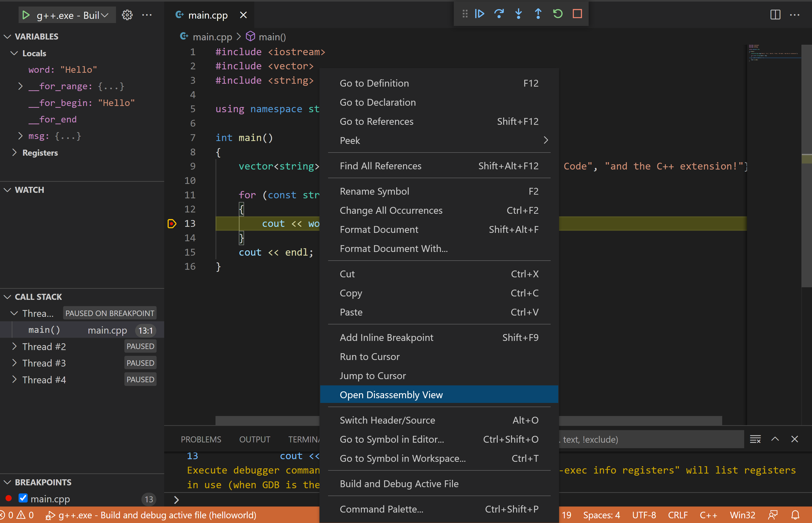The width and height of the screenshot is (812, 523).
Task: Split the editor to the right
Action: click(775, 15)
